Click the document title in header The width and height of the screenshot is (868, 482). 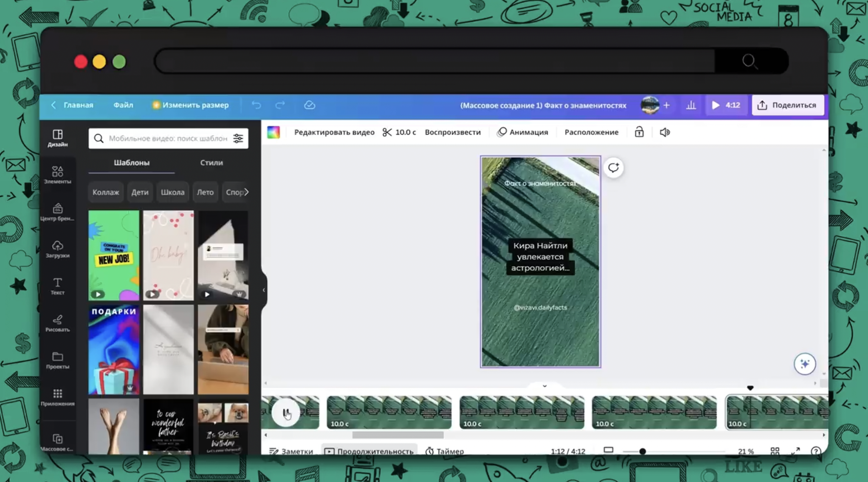543,105
